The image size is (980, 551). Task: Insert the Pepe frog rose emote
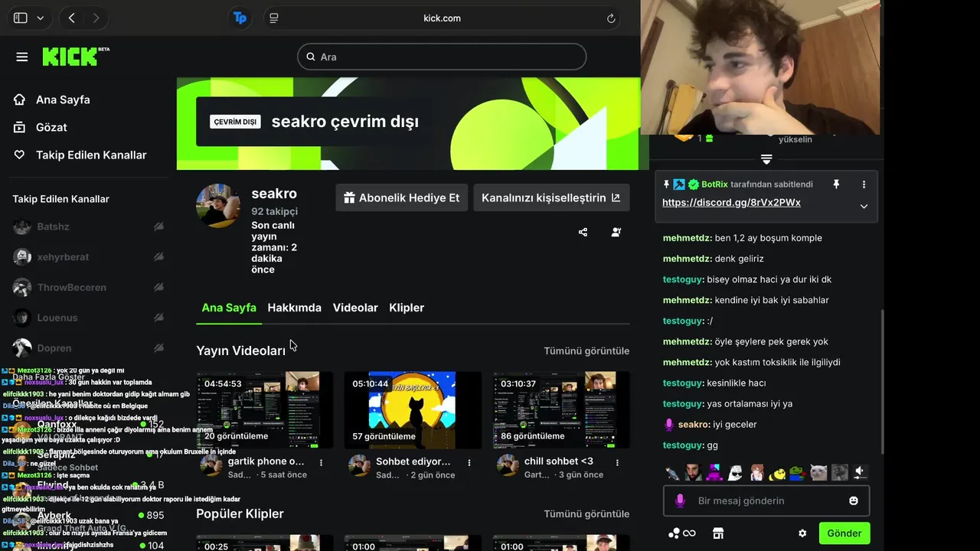[798, 472]
